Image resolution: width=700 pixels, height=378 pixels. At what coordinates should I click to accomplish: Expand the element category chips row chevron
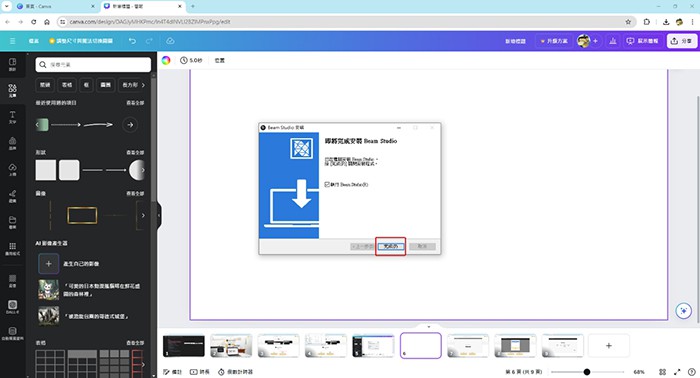point(143,85)
